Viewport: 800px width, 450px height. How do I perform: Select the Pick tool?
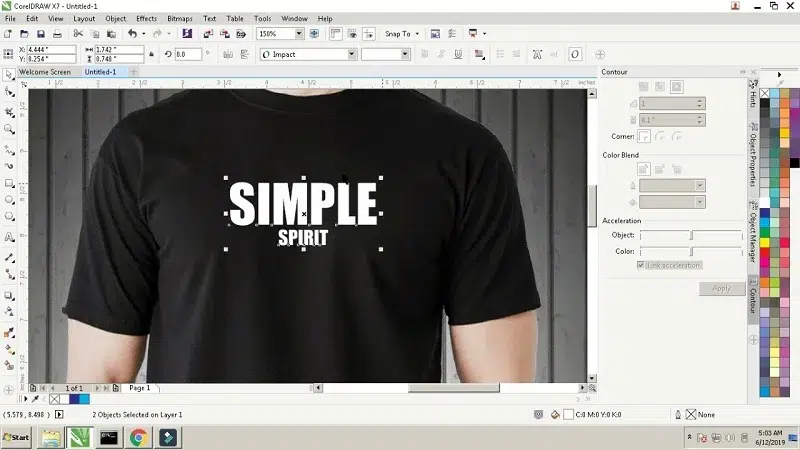(x=9, y=74)
